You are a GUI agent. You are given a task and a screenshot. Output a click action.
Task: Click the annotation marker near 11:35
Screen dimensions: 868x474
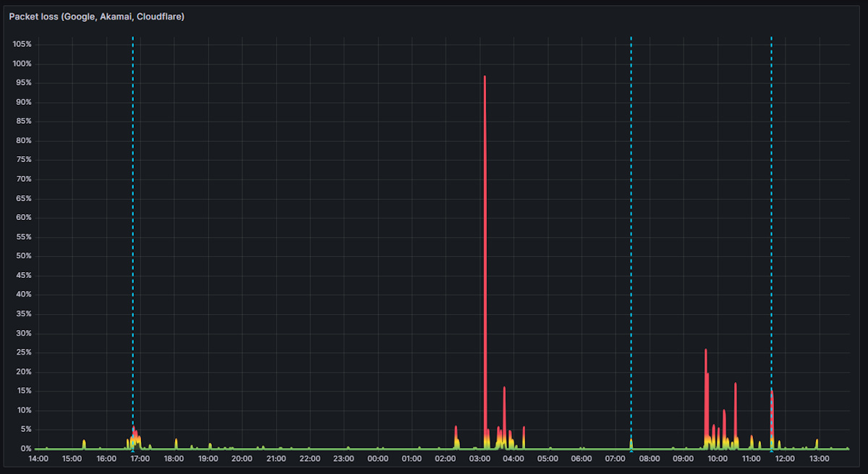771,449
